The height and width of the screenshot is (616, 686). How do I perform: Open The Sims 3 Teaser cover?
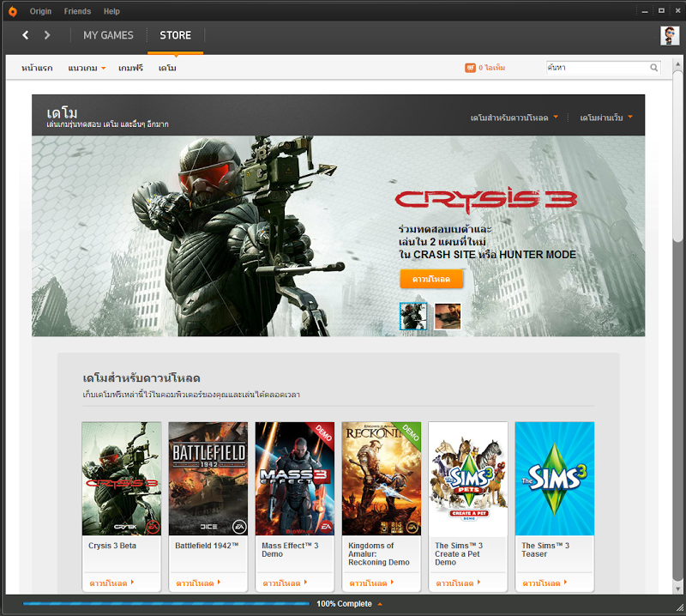click(x=555, y=479)
